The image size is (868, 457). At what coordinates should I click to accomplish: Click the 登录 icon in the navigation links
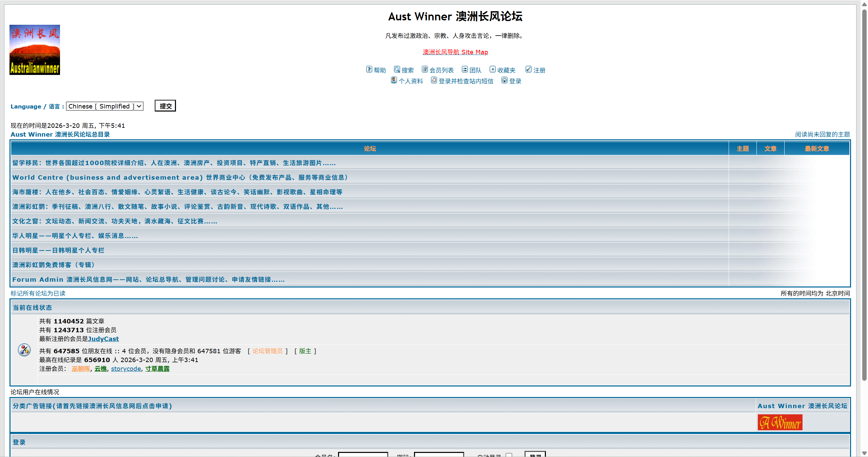pyautogui.click(x=505, y=80)
